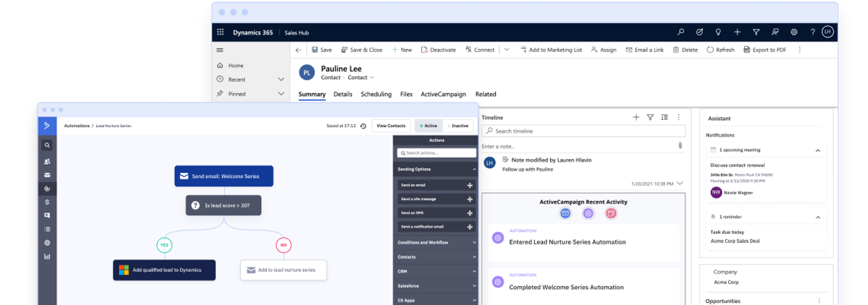Open the Timeline filter icon
The image size is (868, 305).
(650, 117)
